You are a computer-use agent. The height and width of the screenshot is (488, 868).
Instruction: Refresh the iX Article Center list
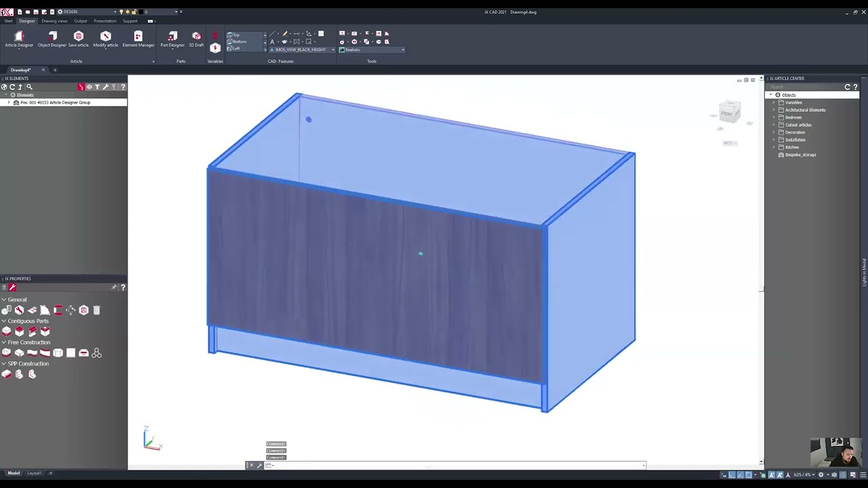847,87
